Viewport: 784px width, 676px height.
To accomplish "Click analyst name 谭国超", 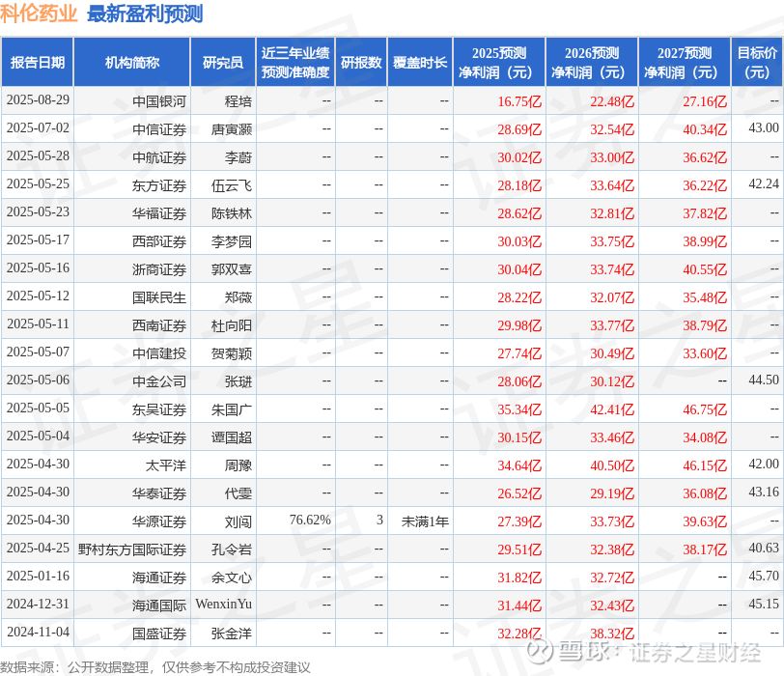I will 232,437.
